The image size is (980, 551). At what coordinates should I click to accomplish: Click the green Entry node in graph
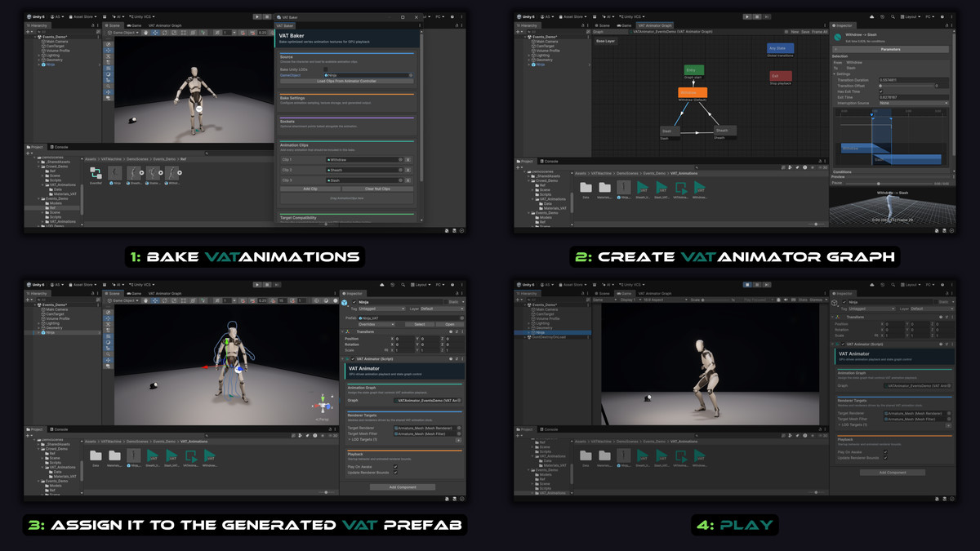click(694, 70)
